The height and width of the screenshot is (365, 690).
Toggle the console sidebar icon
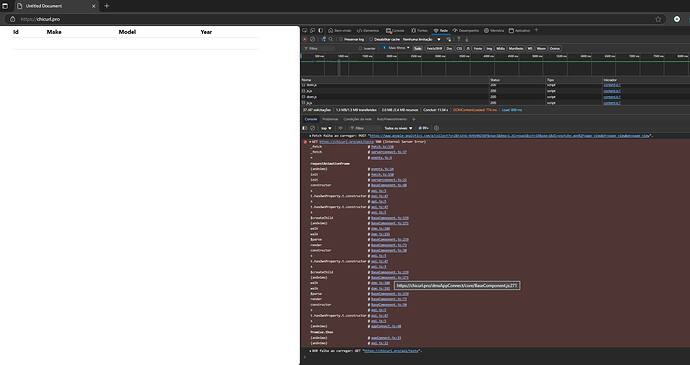pyautogui.click(x=304, y=128)
